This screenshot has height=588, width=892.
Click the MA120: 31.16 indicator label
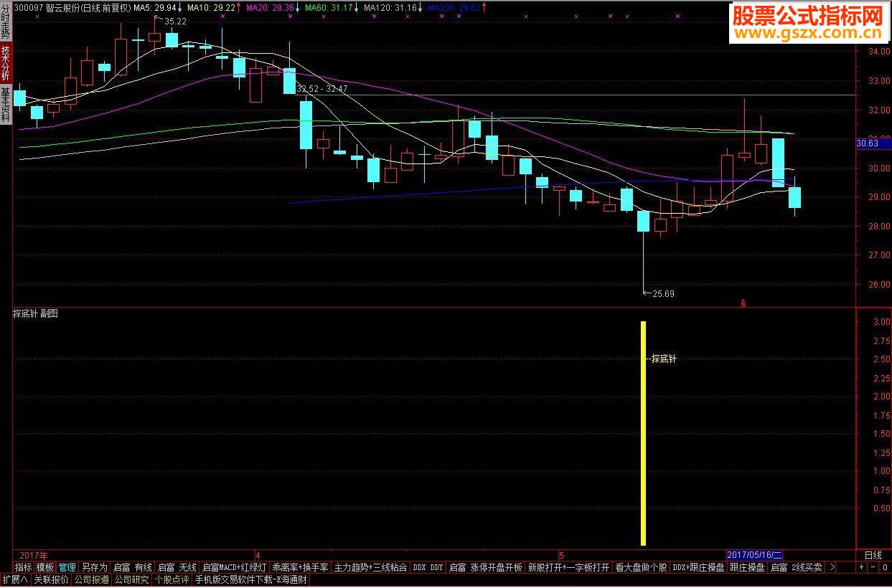point(390,7)
